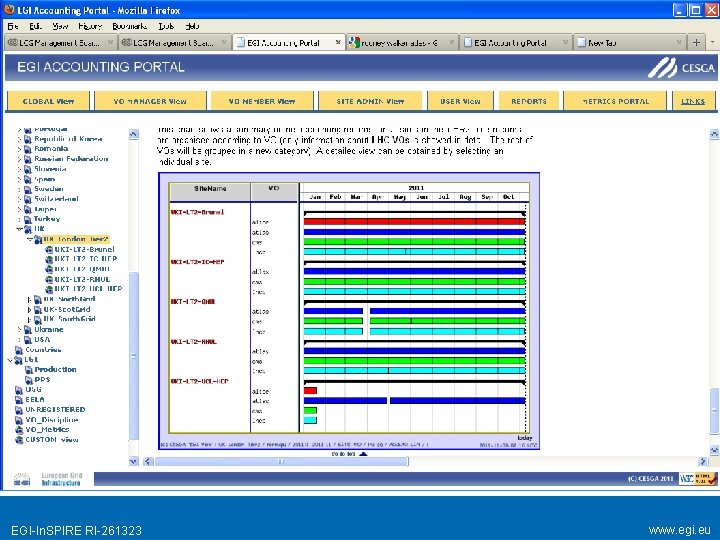Click the red alice bar for UKI-LT2-Brunel
The width and height of the screenshot is (720, 540).
414,221
